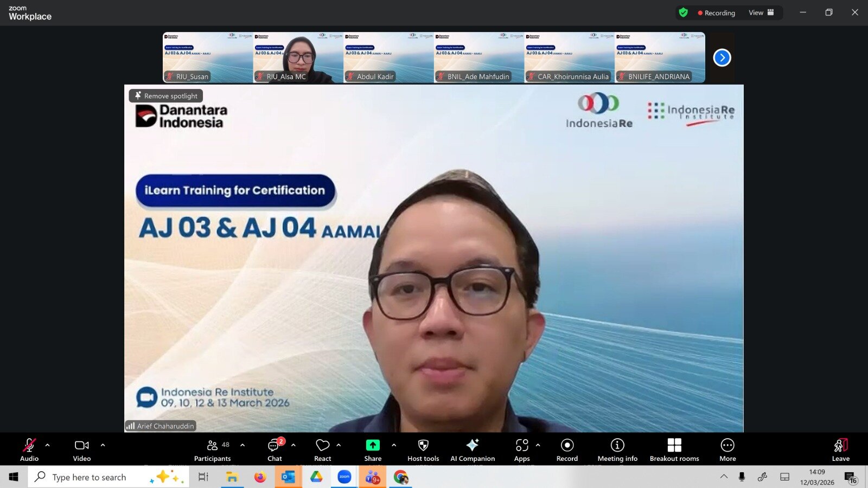868x488 pixels.
Task: Expand audio options arrow next to Audio
Action: 48,445
